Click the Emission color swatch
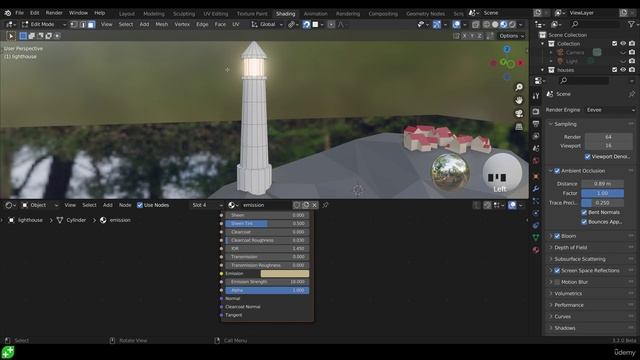This screenshot has height=360, width=640. coord(285,273)
